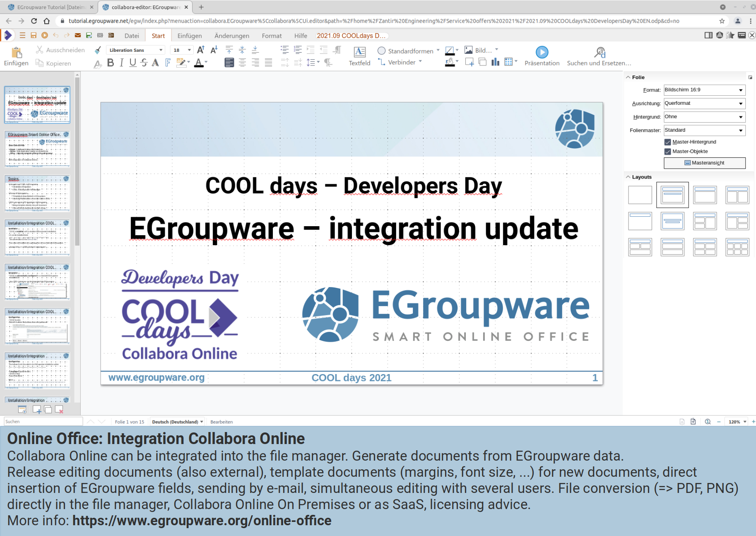Start the slideshow with Präsentation button
Screen dimensions: 756x536
[x=542, y=56]
